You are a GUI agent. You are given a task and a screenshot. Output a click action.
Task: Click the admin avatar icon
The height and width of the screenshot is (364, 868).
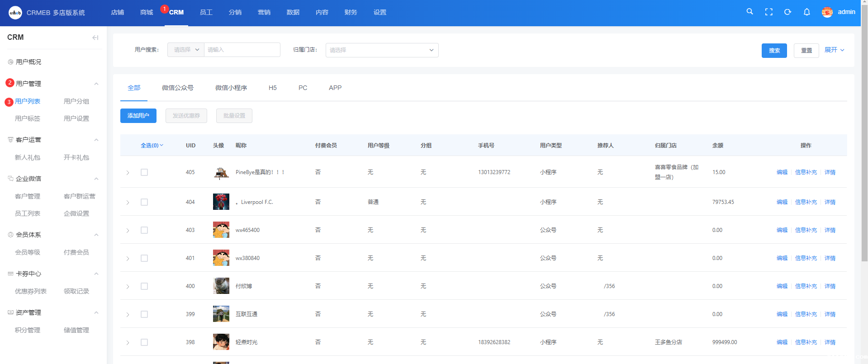pos(827,12)
